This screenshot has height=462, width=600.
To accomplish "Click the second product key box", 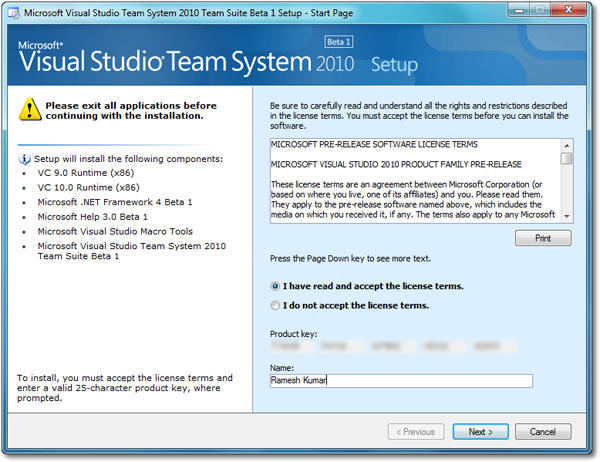I will 342,346.
